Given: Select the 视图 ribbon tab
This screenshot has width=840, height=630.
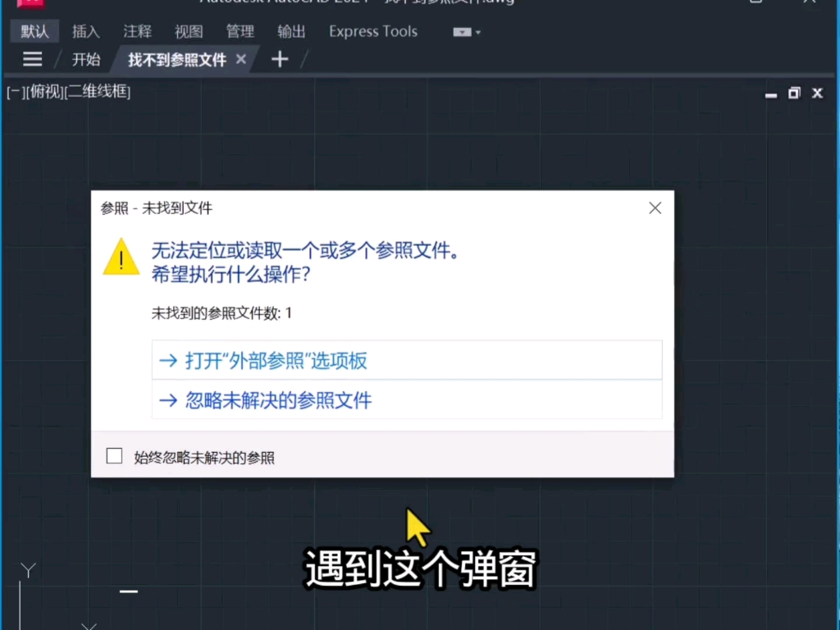Looking at the screenshot, I should [x=189, y=32].
